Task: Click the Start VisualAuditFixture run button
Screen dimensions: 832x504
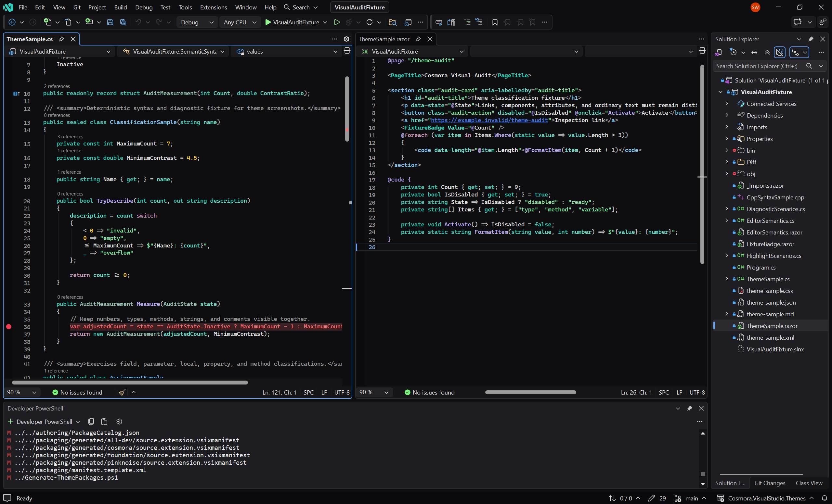Action: (x=292, y=22)
